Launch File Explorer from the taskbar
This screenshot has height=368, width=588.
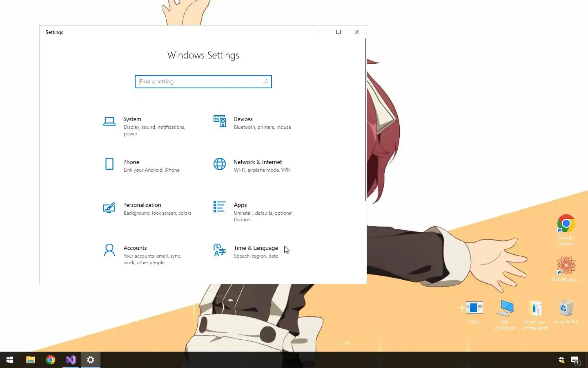30,360
